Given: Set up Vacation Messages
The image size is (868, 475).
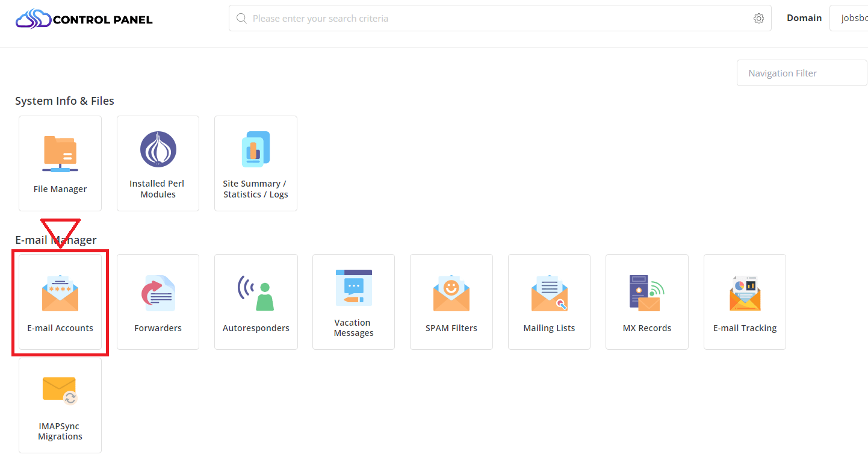Looking at the screenshot, I should click(x=353, y=301).
